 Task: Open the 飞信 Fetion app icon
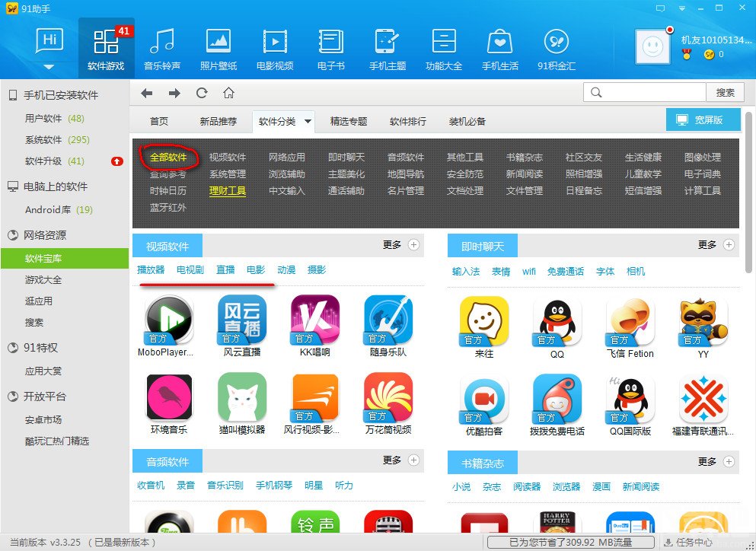pyautogui.click(x=630, y=321)
